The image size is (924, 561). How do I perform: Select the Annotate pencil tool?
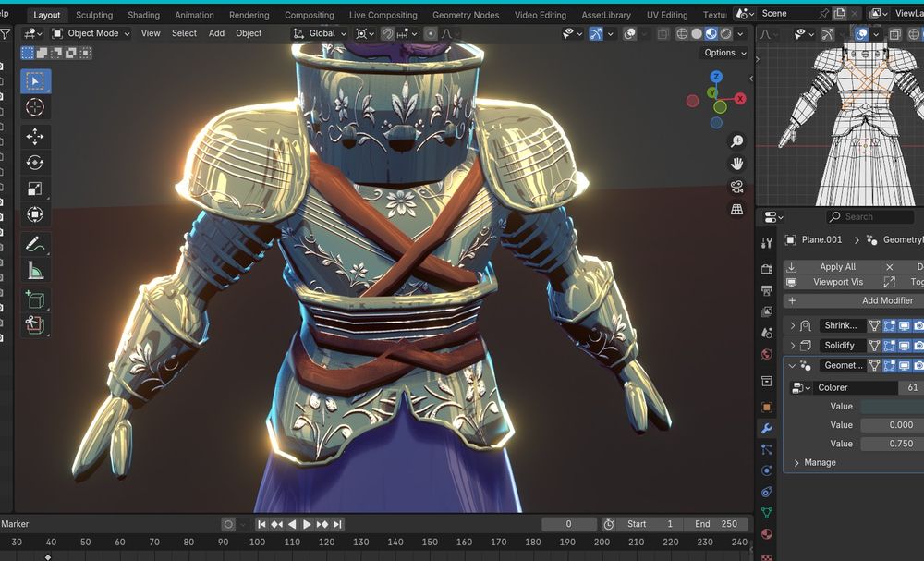(x=35, y=244)
